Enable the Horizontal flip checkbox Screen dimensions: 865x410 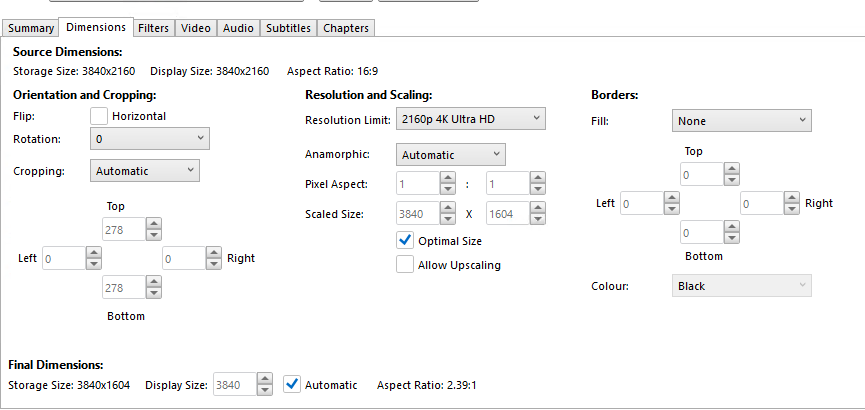[99, 116]
